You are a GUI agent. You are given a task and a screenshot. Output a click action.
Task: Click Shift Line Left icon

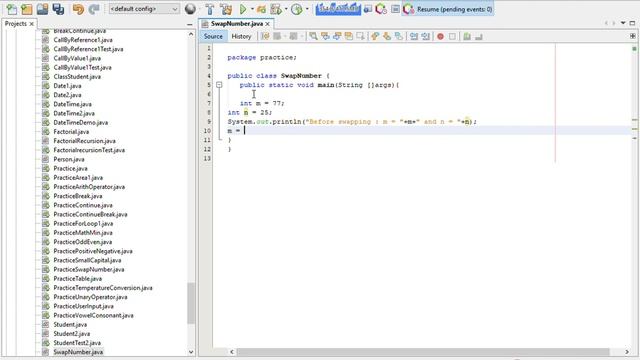click(x=414, y=36)
